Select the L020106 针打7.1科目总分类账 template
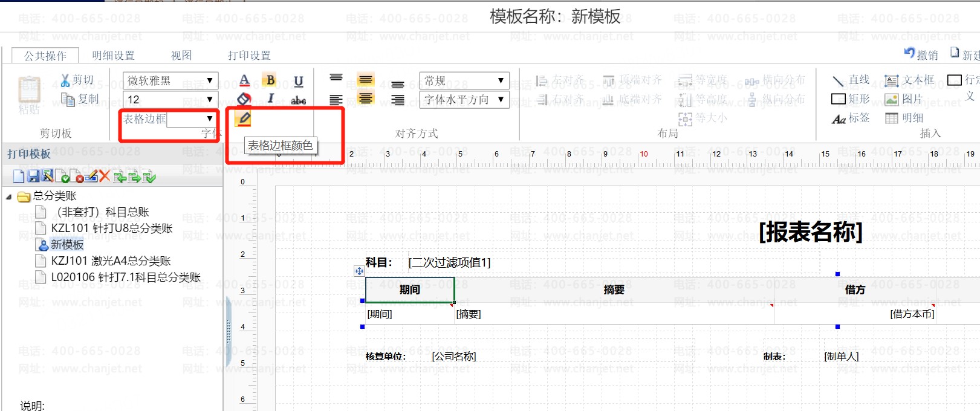Viewport: 980px width, 411px height. point(126,277)
